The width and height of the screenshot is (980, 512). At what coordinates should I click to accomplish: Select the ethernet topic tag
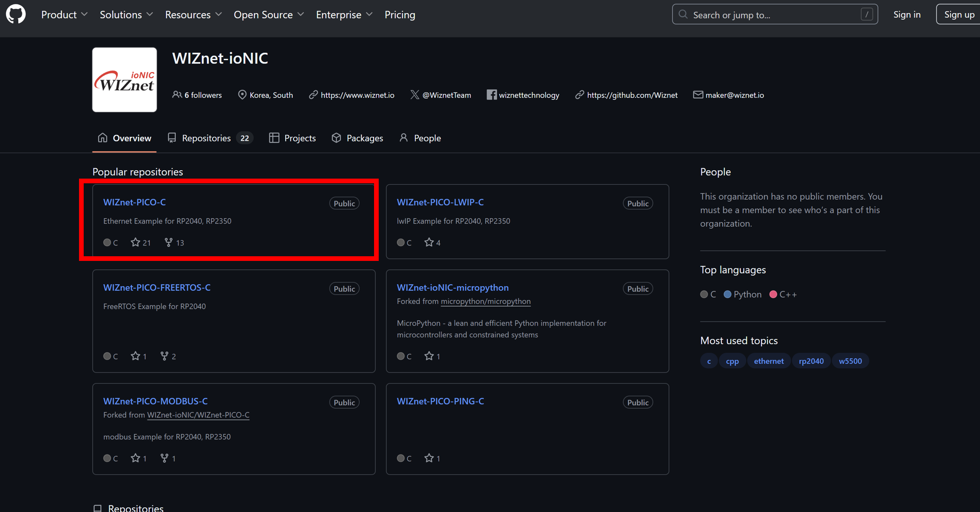(769, 361)
